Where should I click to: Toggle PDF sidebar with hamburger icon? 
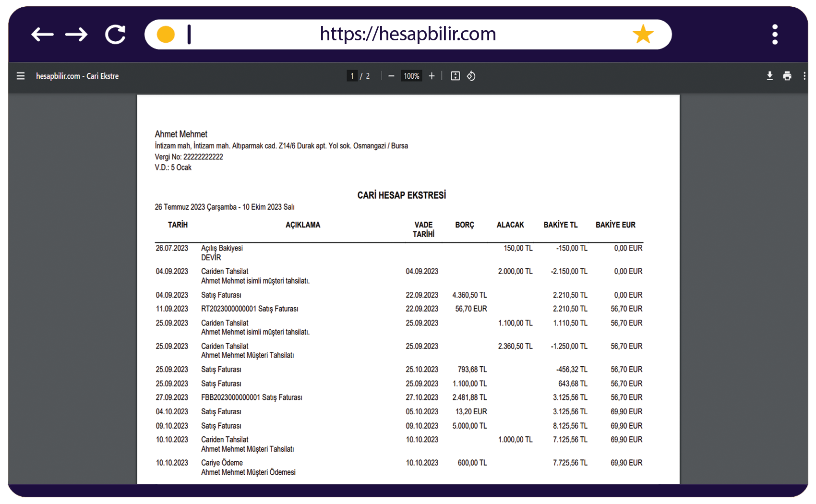21,76
